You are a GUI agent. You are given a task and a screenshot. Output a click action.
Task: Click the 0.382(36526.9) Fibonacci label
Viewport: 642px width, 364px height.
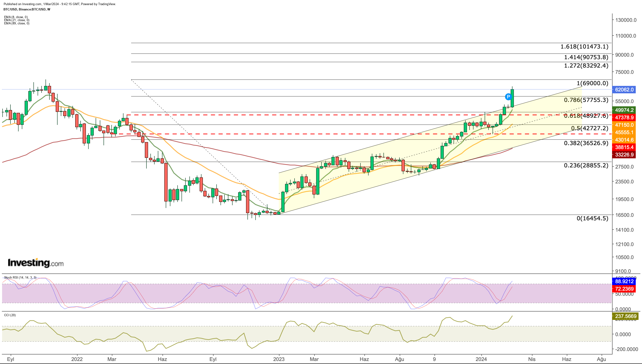tap(586, 143)
